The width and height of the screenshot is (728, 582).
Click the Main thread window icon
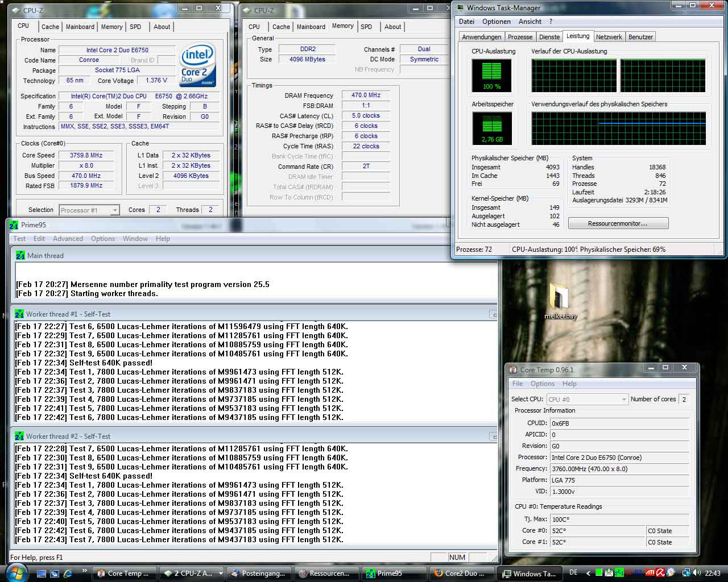(20, 256)
